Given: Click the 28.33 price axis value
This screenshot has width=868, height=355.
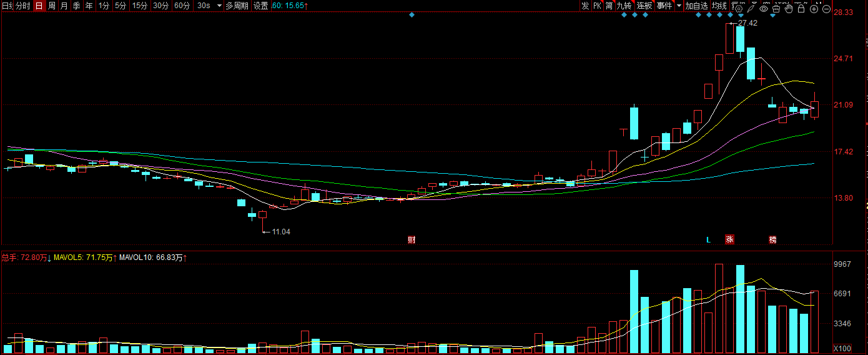Looking at the screenshot, I should pyautogui.click(x=844, y=12).
